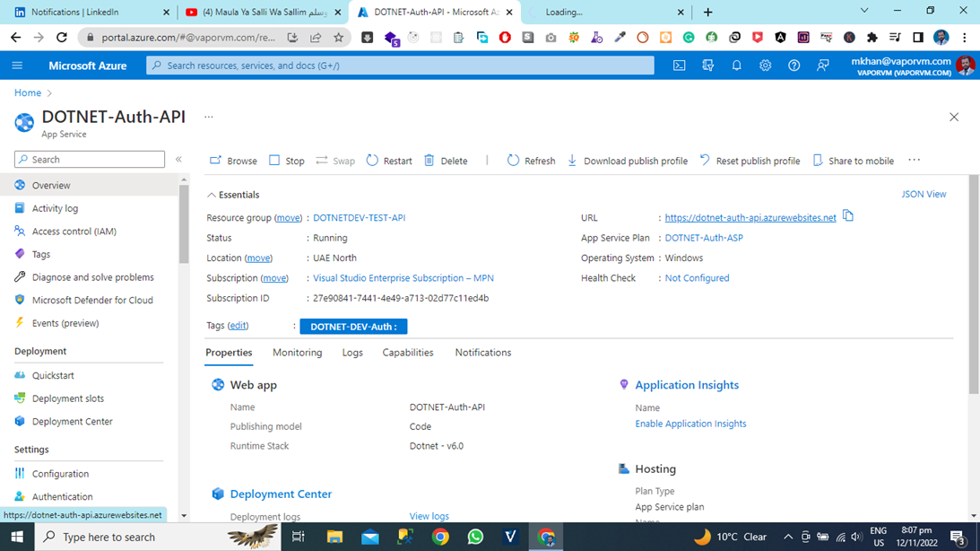The width and height of the screenshot is (980, 551).
Task: Stop the DOTNET-Auth-API app service
Action: [x=286, y=160]
